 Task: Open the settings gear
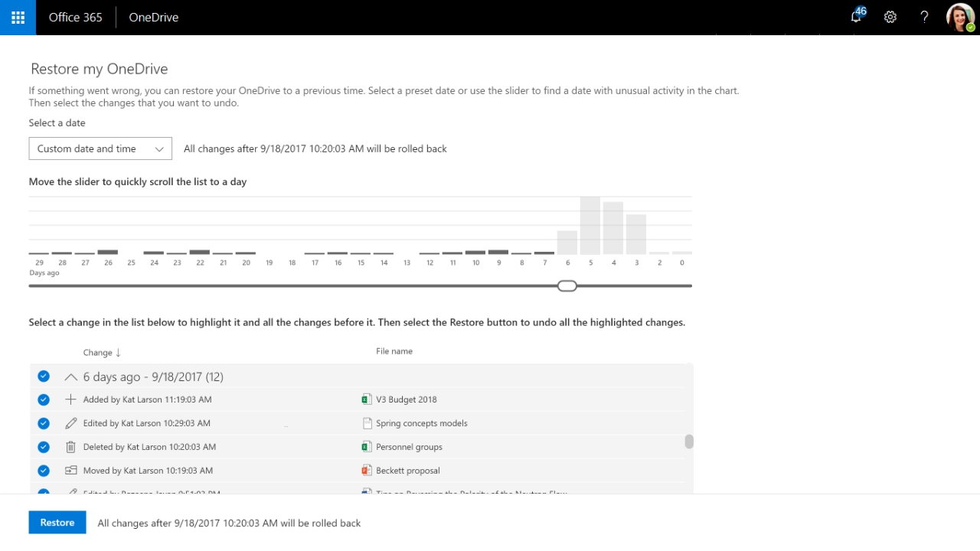pos(890,17)
